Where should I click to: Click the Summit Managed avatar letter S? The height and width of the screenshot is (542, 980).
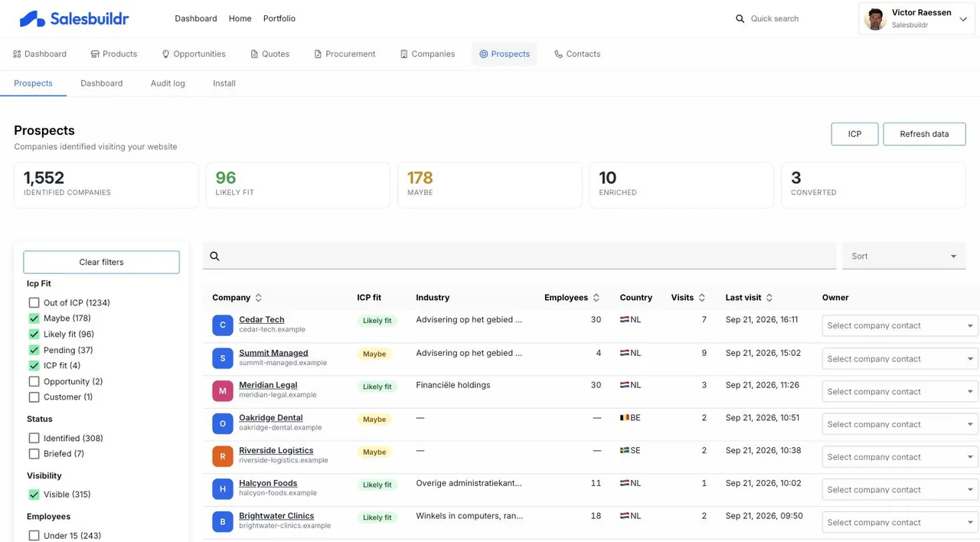223,358
